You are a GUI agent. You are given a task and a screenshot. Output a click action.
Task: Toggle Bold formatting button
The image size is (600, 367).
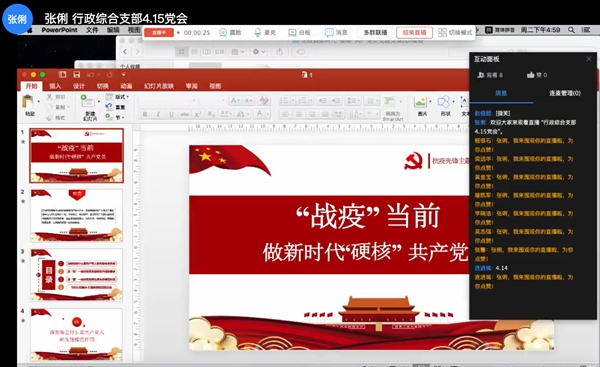[x=145, y=114]
